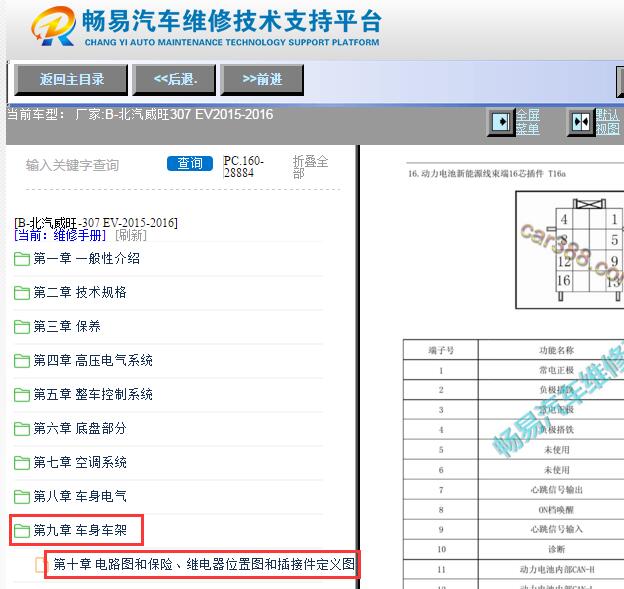Expand 第一章 一般性介绍
This screenshot has width=624, height=589.
click(x=86, y=258)
